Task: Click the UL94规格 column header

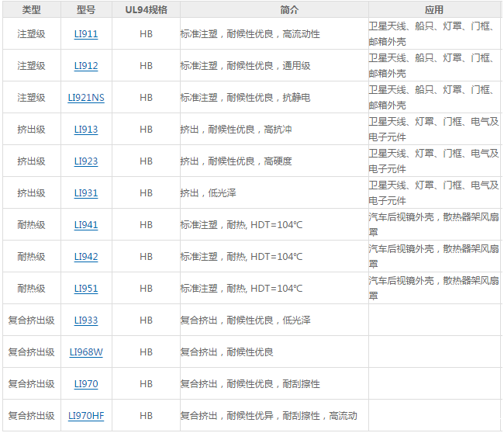Action: tap(146, 10)
